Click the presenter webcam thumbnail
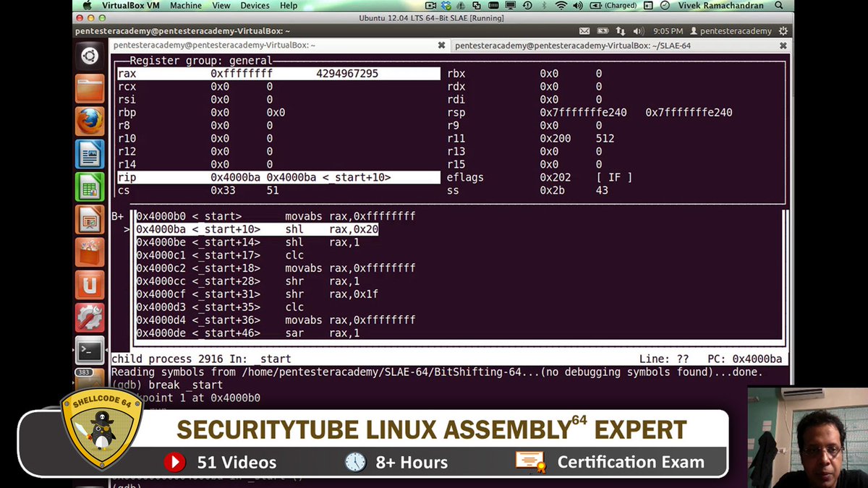This screenshot has width=868, height=488. click(x=807, y=437)
